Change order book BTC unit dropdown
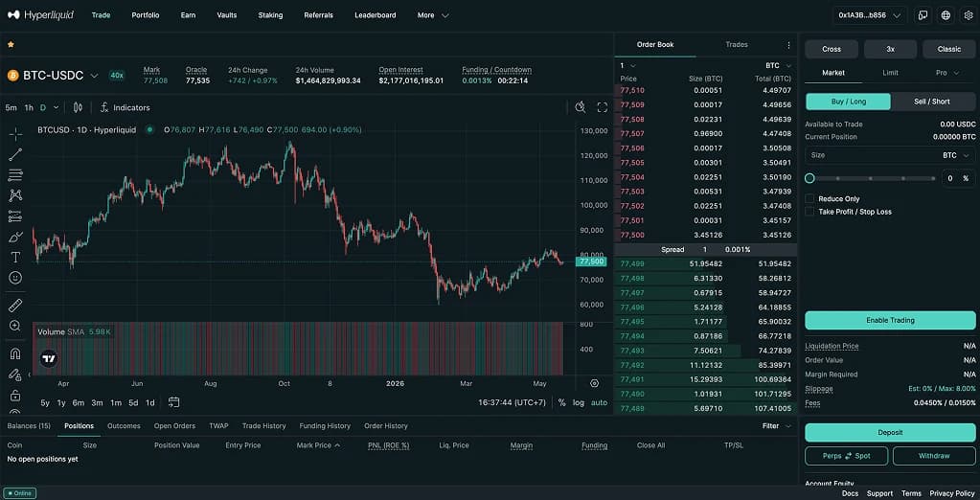The width and height of the screenshot is (980, 500). 778,66
